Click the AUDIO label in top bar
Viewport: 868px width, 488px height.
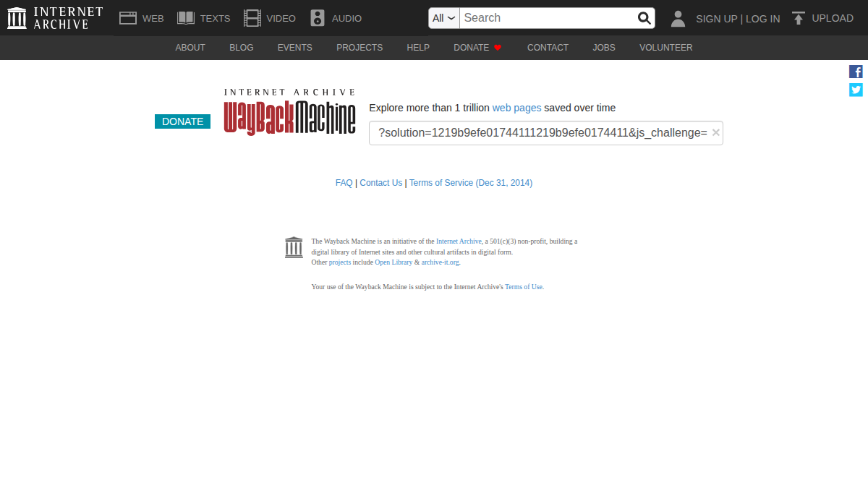tap(347, 19)
